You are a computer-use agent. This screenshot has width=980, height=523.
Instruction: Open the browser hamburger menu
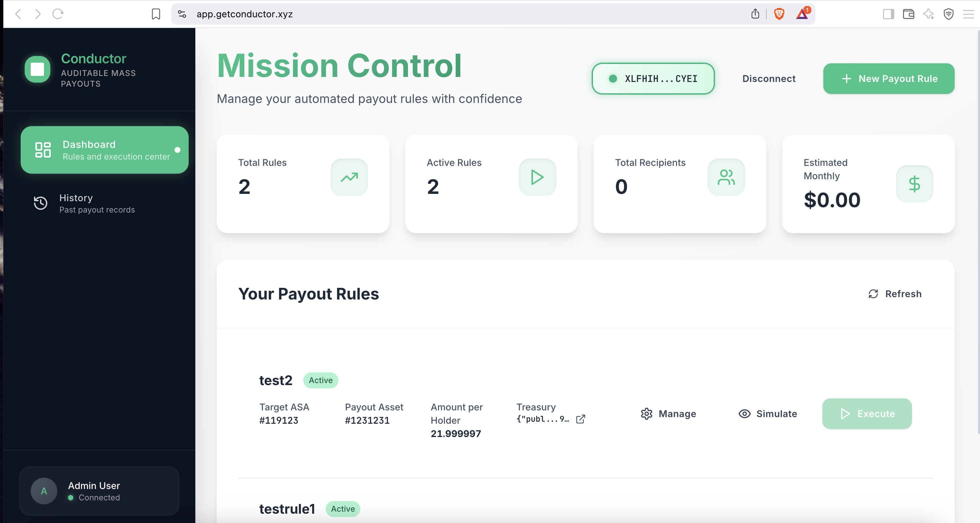pyautogui.click(x=968, y=14)
